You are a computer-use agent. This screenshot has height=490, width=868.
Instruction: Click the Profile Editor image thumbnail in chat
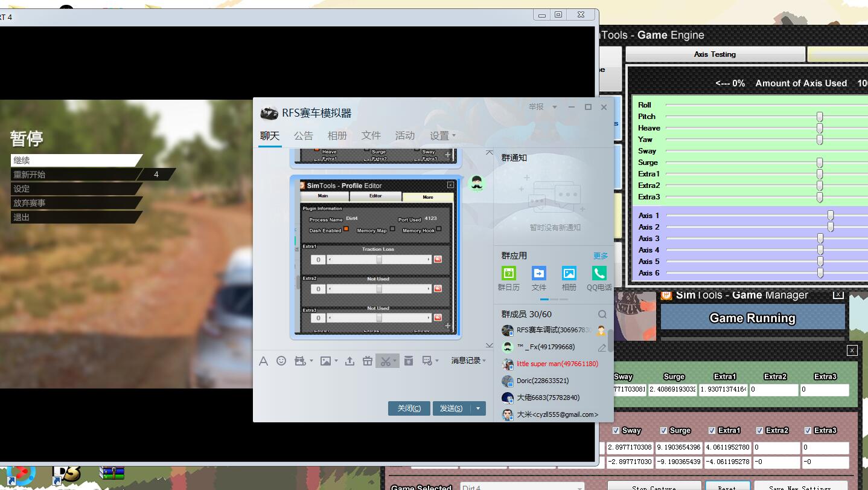[x=375, y=256]
